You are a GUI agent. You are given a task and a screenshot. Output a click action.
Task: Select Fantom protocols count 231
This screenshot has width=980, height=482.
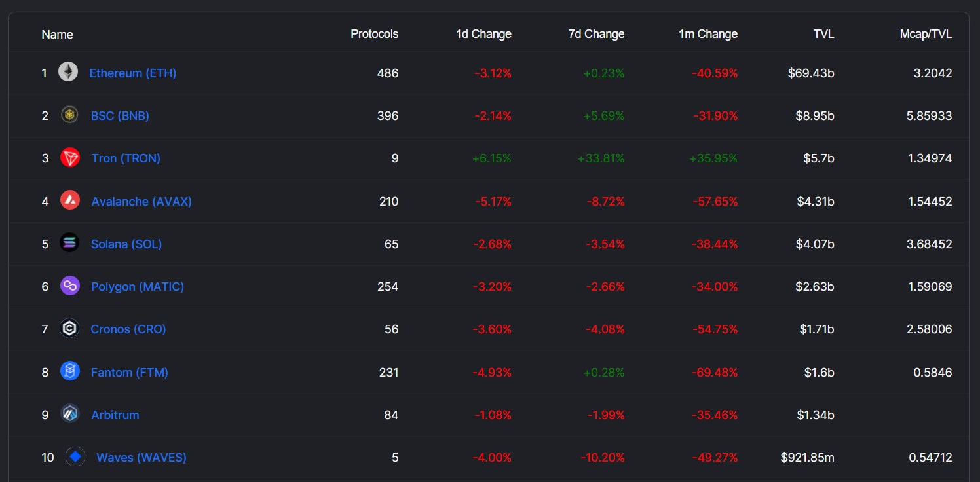388,373
